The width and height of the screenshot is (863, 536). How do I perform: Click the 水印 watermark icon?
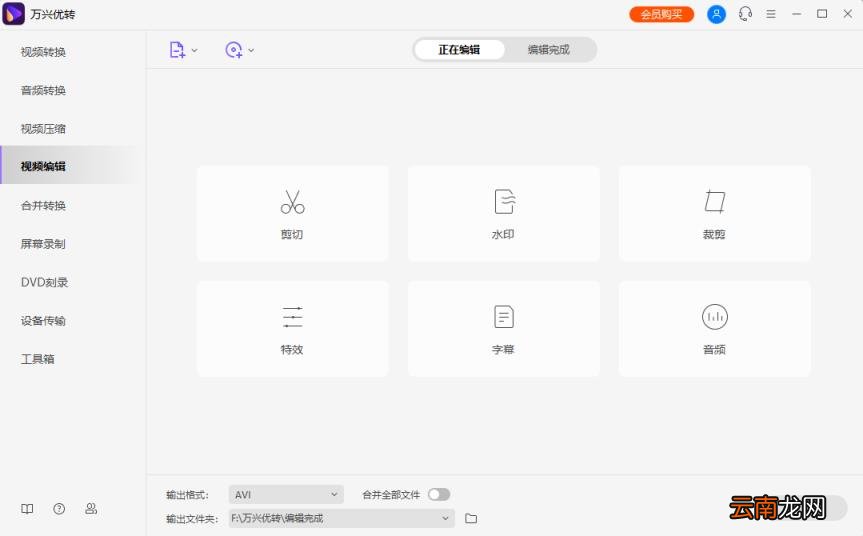point(504,201)
